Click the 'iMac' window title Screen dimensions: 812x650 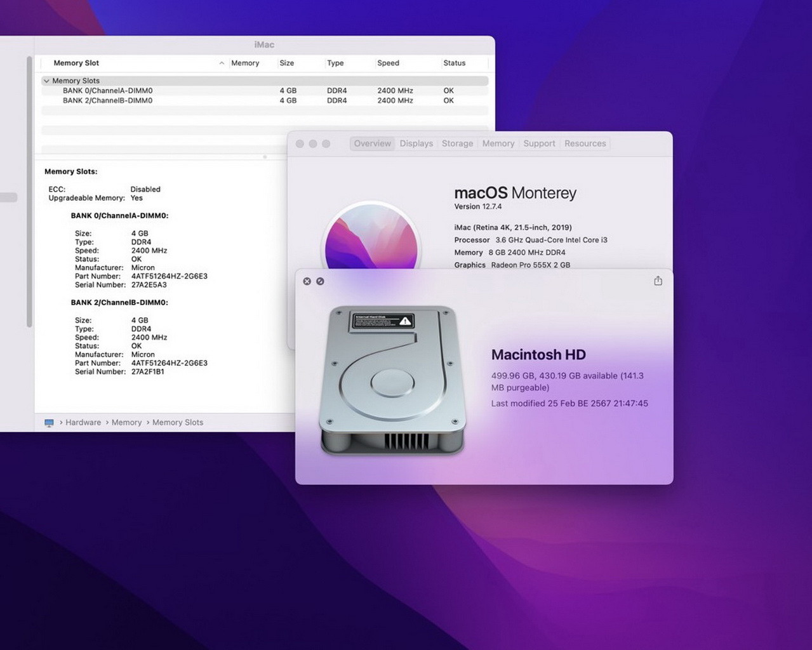click(264, 45)
